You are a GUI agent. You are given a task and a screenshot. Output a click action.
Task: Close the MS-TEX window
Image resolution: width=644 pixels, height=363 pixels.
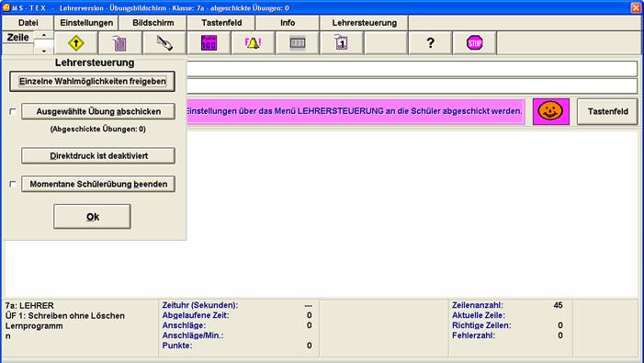tap(636, 7)
